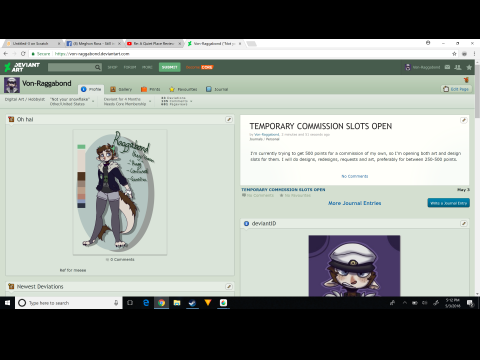Expand the deviations statistics arrow
480x360 pixels.
(191, 101)
